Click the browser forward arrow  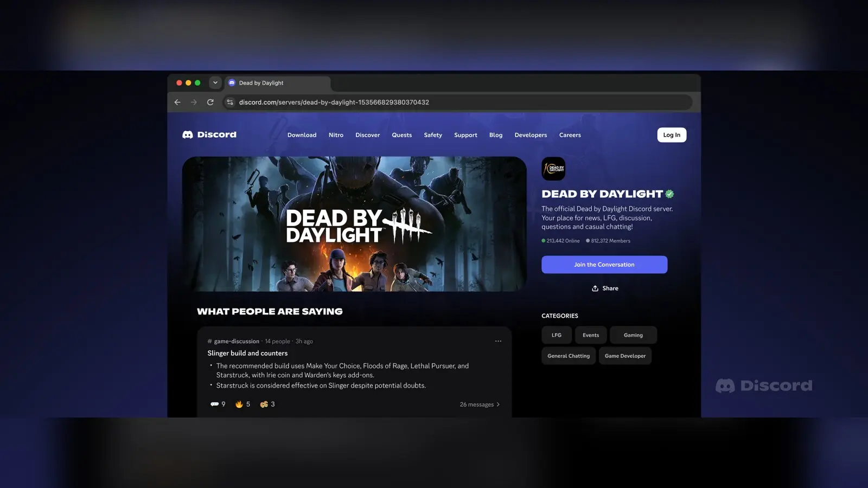coord(194,102)
